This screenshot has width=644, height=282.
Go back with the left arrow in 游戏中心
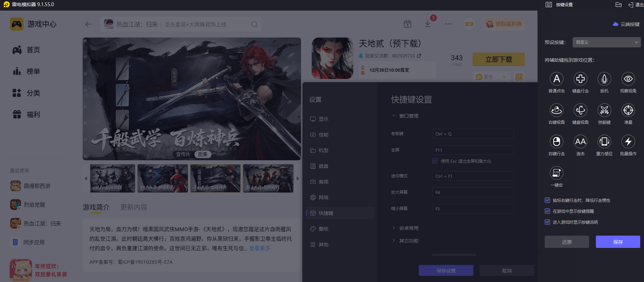(x=89, y=24)
